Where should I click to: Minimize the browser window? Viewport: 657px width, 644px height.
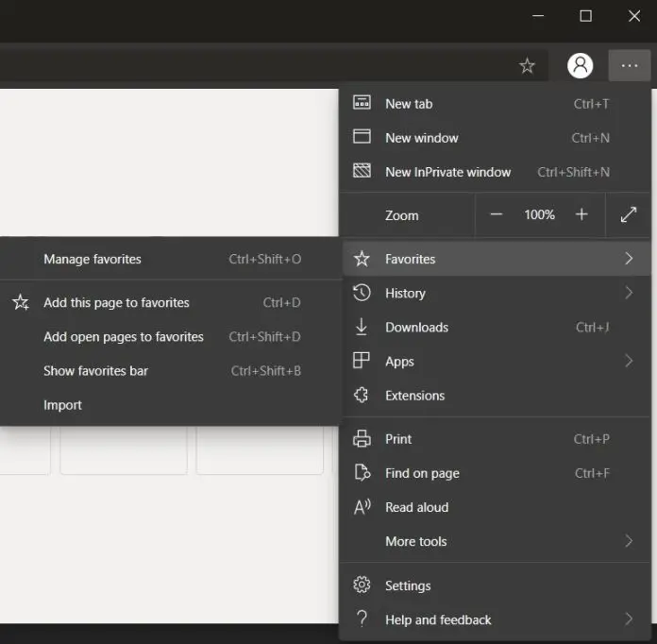(x=538, y=16)
